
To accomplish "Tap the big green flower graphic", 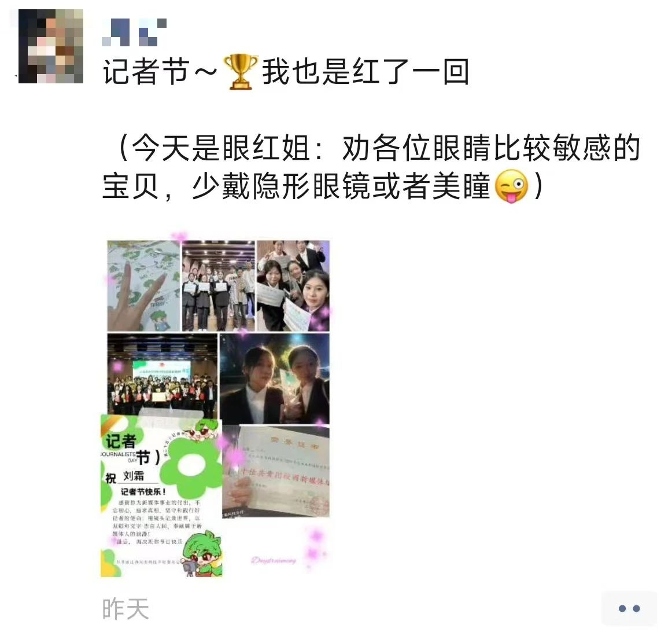I will pyautogui.click(x=190, y=464).
